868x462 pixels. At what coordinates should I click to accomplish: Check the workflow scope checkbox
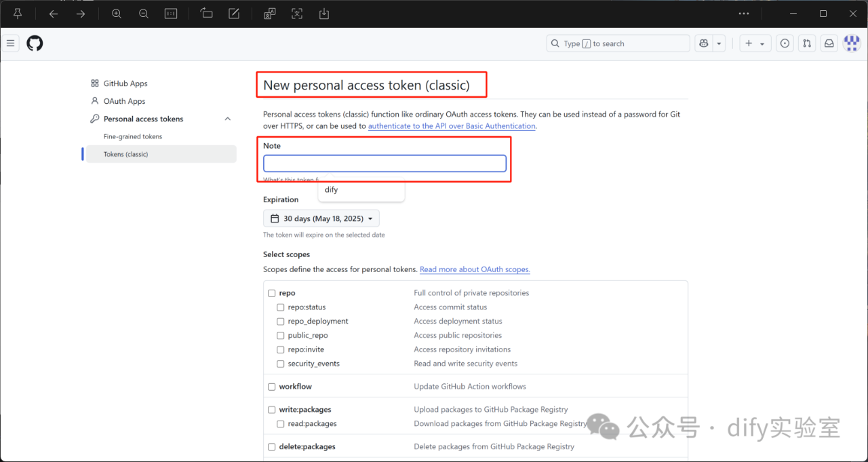point(272,387)
